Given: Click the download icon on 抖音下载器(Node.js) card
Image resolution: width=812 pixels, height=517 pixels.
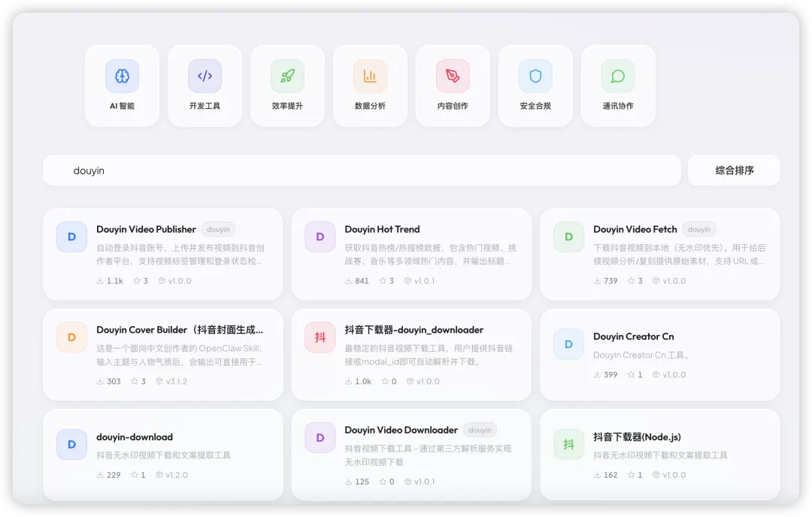Looking at the screenshot, I should point(597,475).
